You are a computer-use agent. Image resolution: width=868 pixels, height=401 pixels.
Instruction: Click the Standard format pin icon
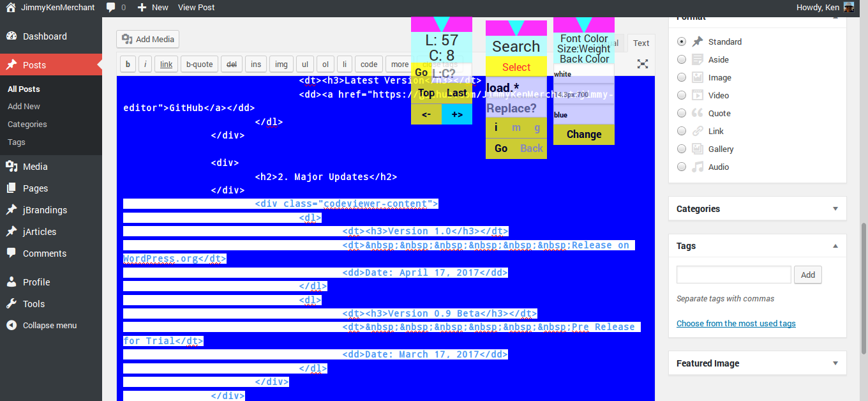coord(698,42)
